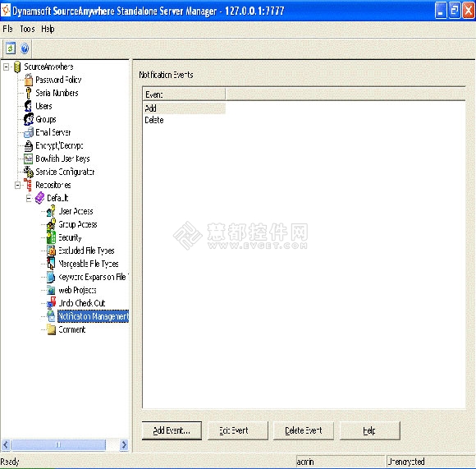Viewport: 476px width, 469px height.
Task: Click the tree horizontal scrollbar thumb
Action: 58,445
